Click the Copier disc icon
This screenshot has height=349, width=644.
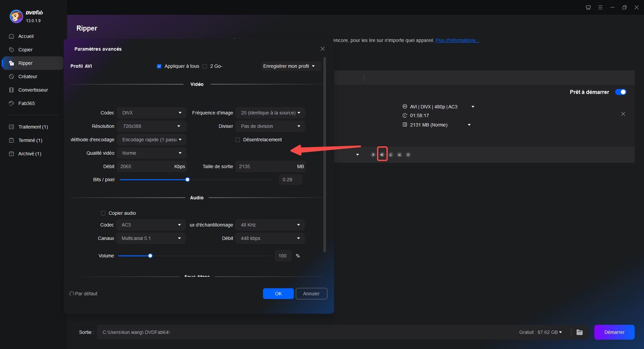[x=11, y=50]
